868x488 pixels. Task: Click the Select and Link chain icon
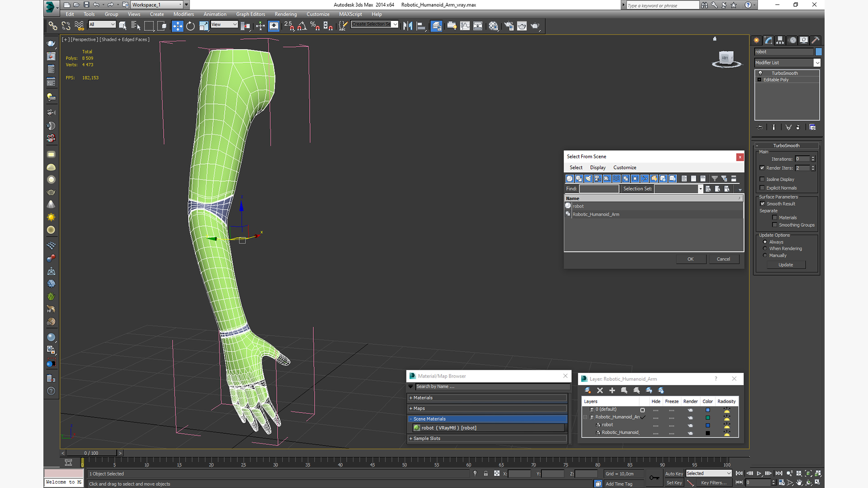(x=53, y=26)
